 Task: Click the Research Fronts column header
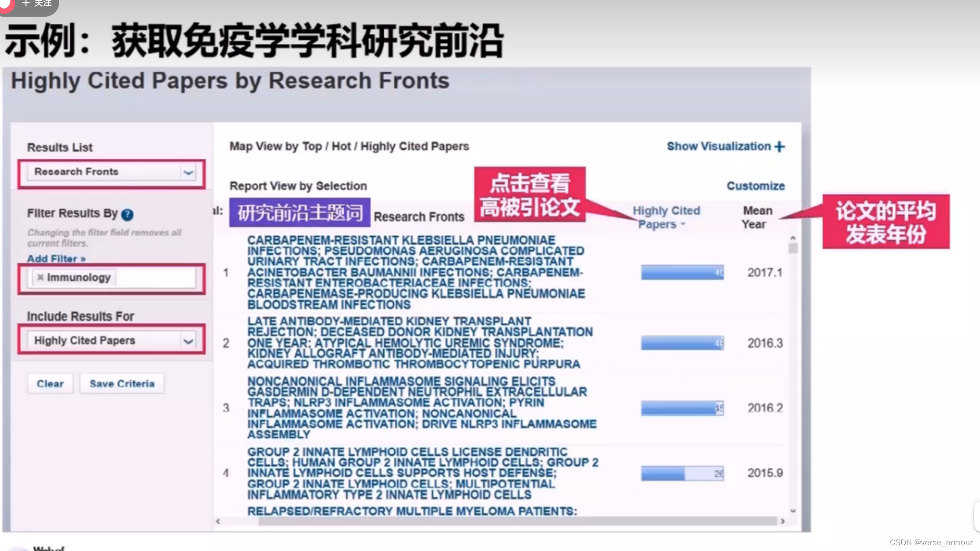(419, 217)
